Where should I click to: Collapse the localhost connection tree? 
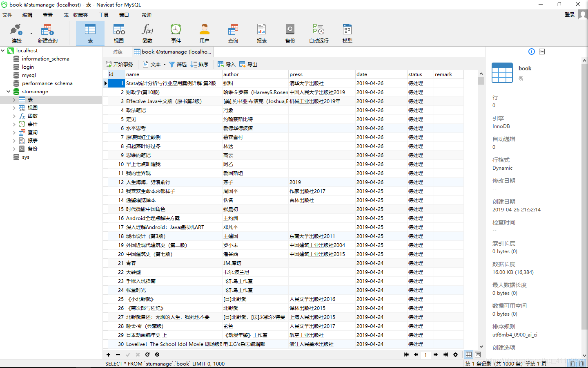pos(3,51)
